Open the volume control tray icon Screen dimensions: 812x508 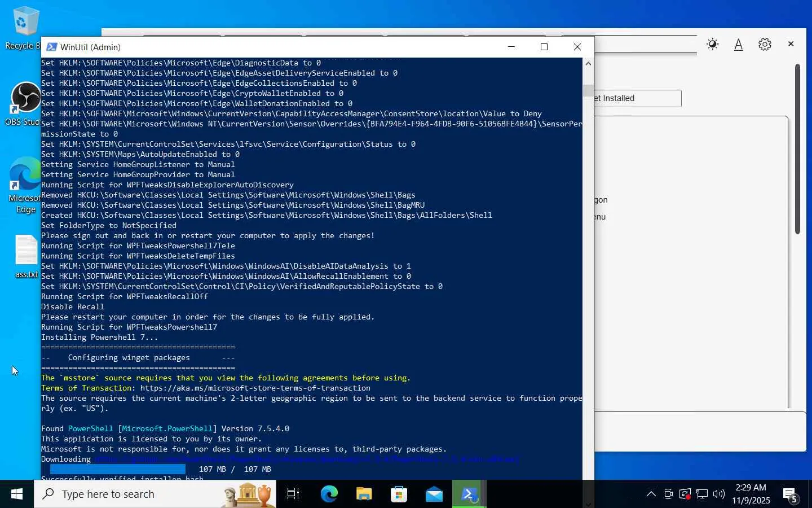pyautogui.click(x=719, y=494)
